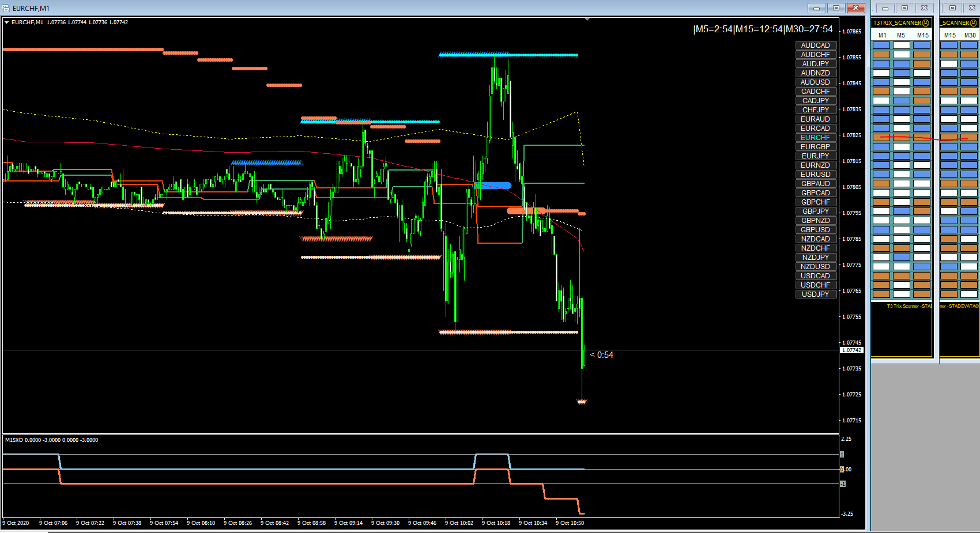Open AUDUSD from the symbol list
980x533 pixels.
coord(816,82)
